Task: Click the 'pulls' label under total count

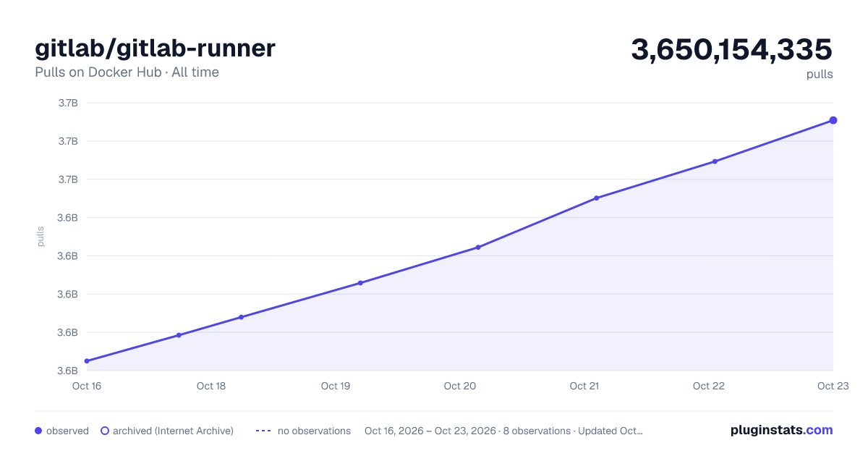Action: pos(820,74)
